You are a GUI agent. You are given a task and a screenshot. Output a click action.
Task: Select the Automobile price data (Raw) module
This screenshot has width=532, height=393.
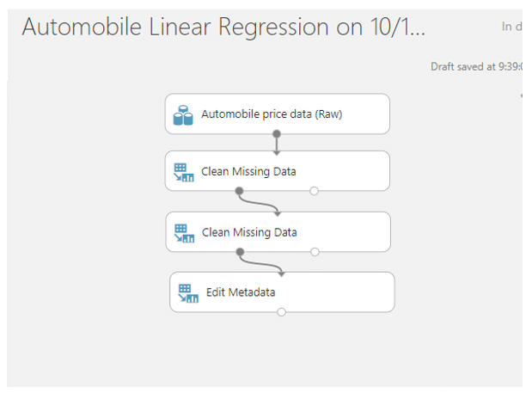point(278,114)
